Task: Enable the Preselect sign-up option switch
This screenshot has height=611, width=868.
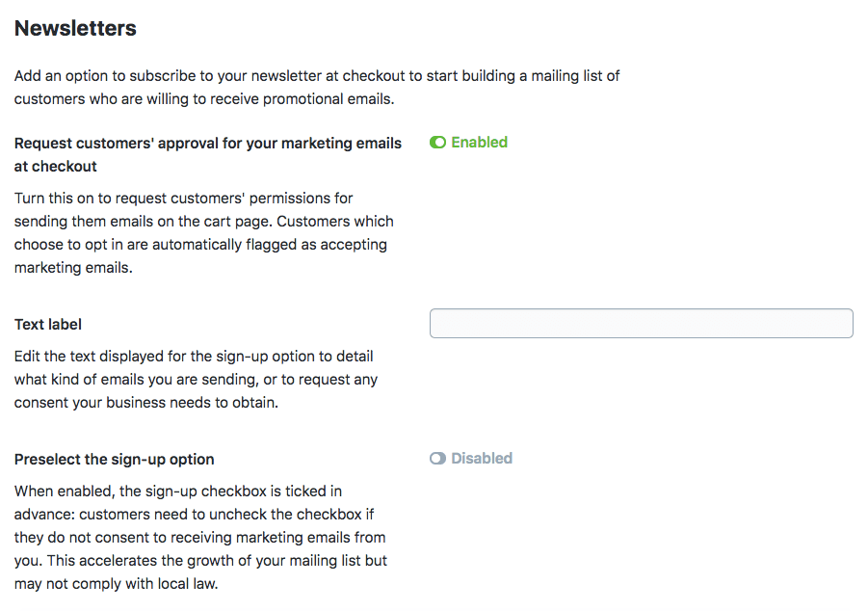Action: (437, 459)
